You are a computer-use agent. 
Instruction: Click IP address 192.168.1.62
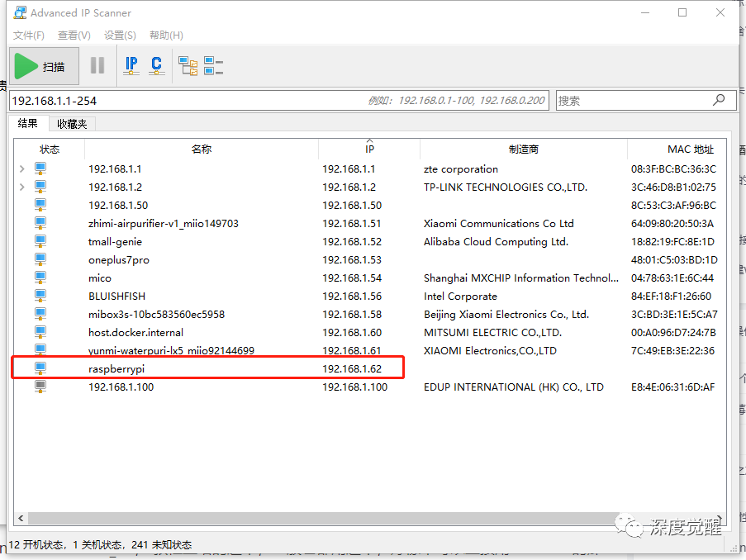(x=352, y=368)
